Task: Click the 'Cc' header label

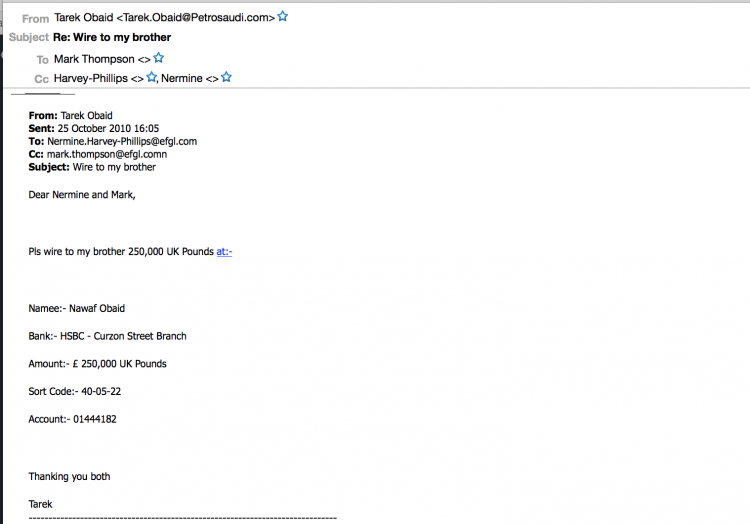Action: click(42, 79)
